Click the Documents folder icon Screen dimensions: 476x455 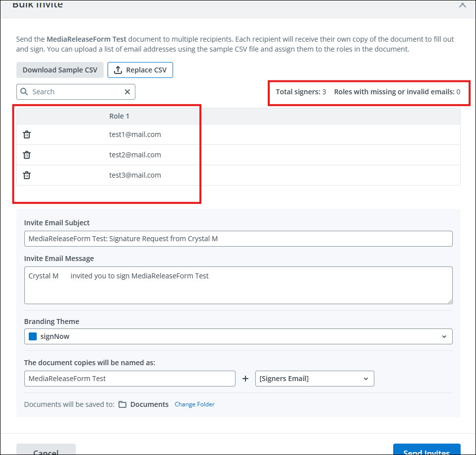pos(122,404)
